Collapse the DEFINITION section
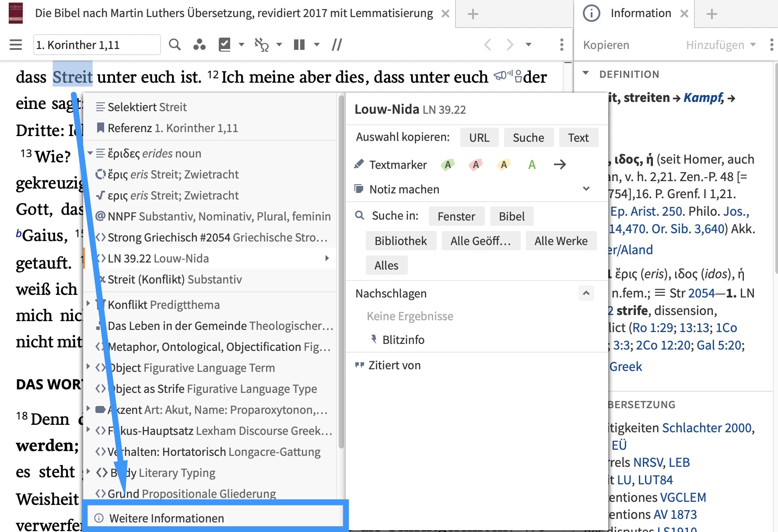 (x=586, y=73)
